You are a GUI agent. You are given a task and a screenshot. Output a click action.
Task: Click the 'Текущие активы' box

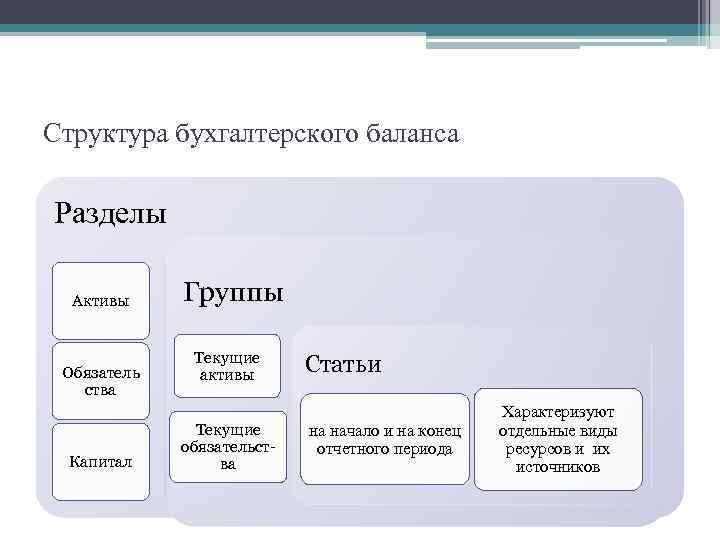coord(227,366)
